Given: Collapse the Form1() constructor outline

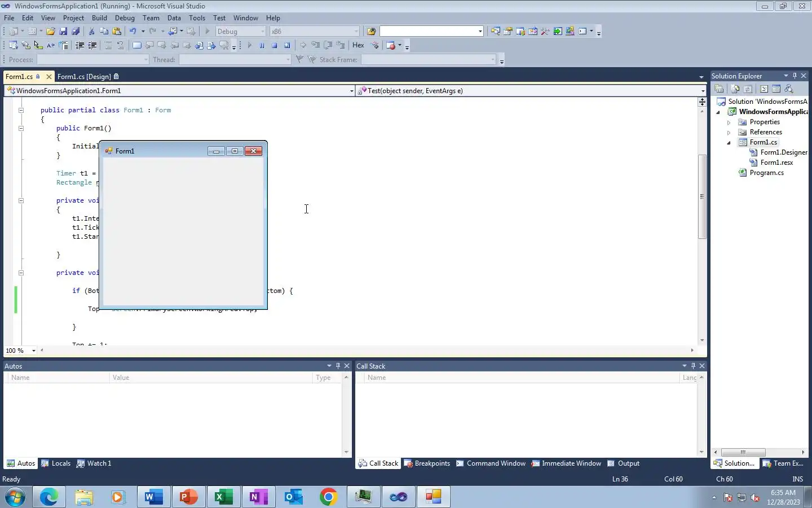Looking at the screenshot, I should (21, 128).
